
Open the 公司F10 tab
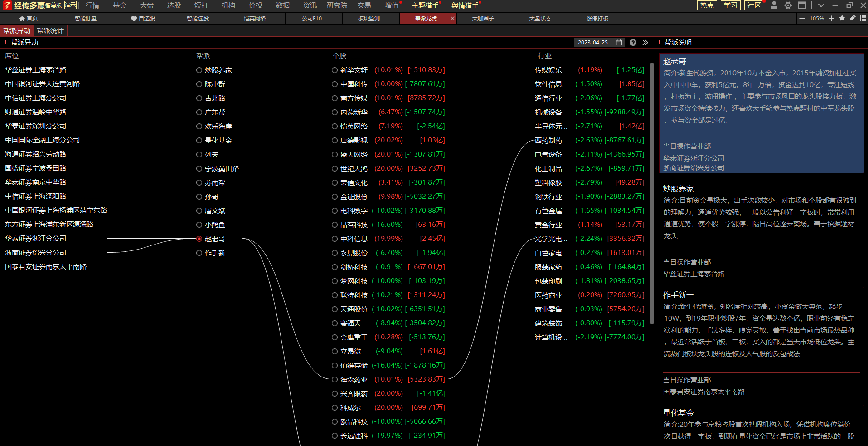(312, 19)
